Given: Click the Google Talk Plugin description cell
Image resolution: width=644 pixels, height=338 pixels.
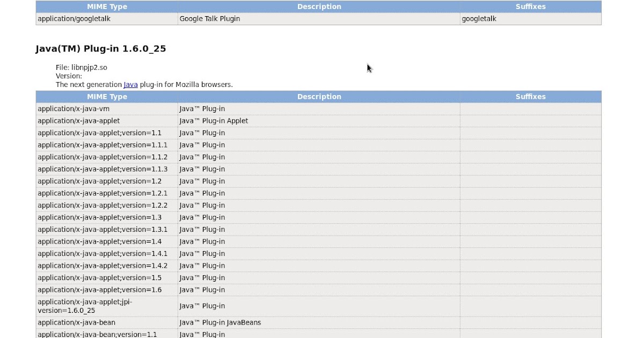Looking at the screenshot, I should [x=319, y=19].
